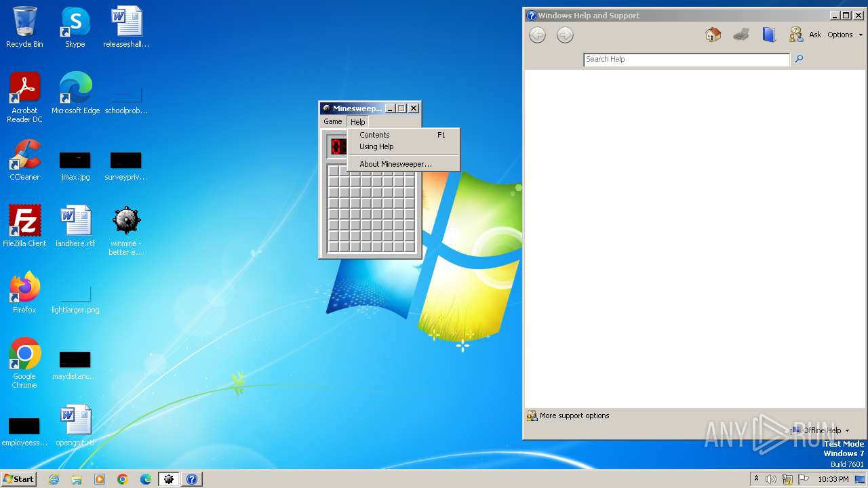Click the Search Help input field
The image size is (868, 488).
click(x=687, y=59)
